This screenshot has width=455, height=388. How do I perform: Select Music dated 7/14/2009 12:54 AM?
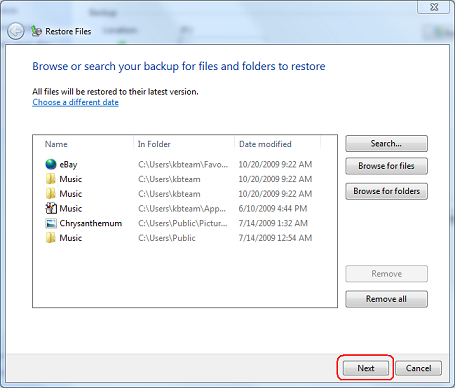pos(71,238)
